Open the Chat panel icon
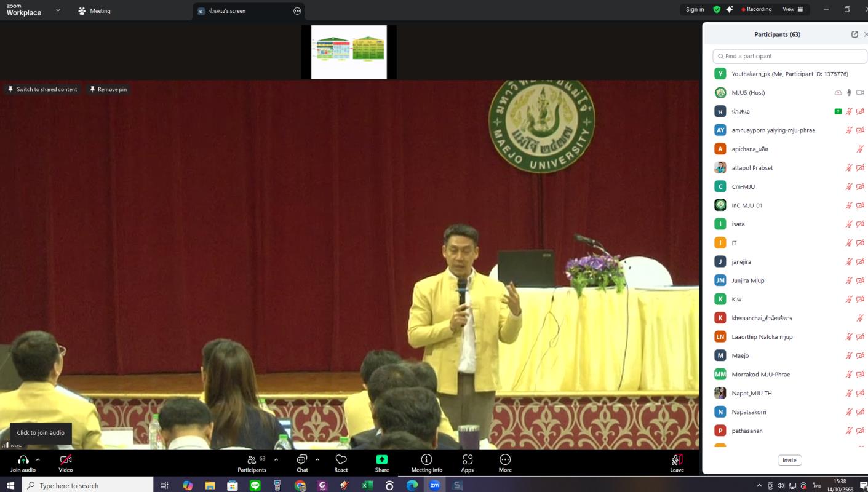 (x=302, y=460)
